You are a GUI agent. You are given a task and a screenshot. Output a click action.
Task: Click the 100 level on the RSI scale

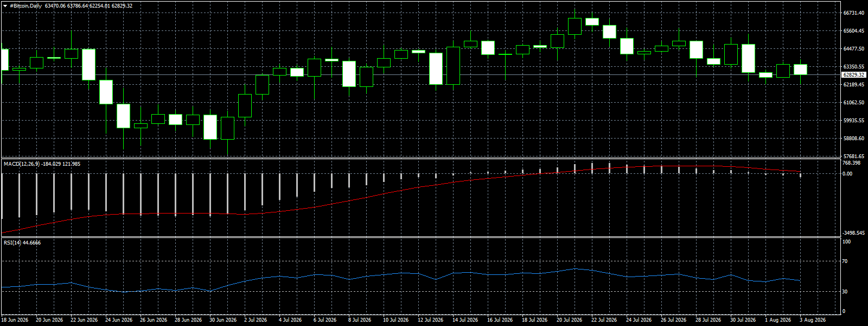(846, 242)
